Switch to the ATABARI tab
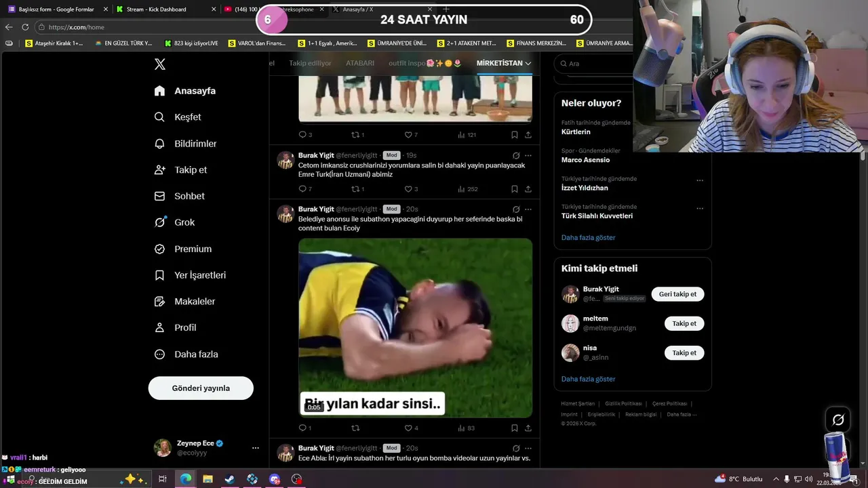 [x=360, y=63]
